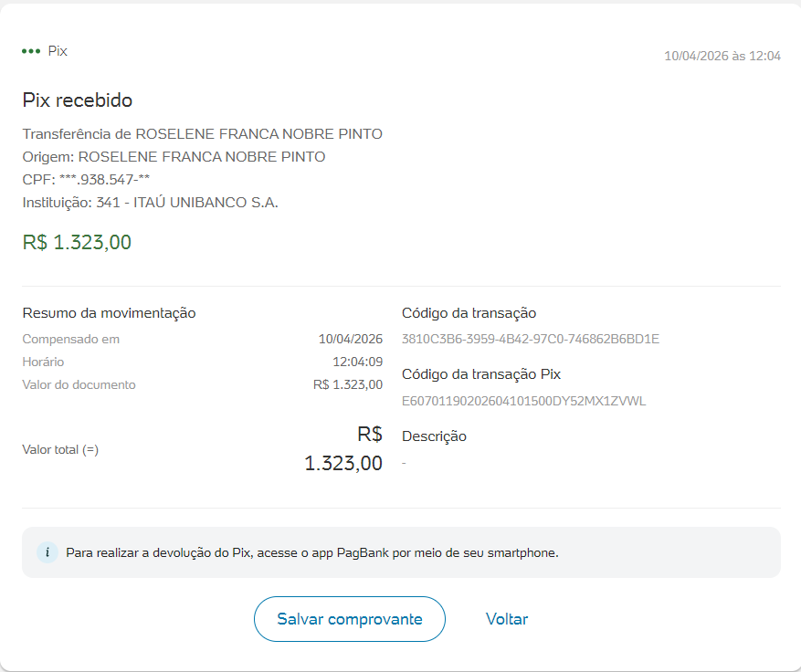This screenshot has width=801, height=672.
Task: Go back using the Voltar link
Action: click(507, 619)
